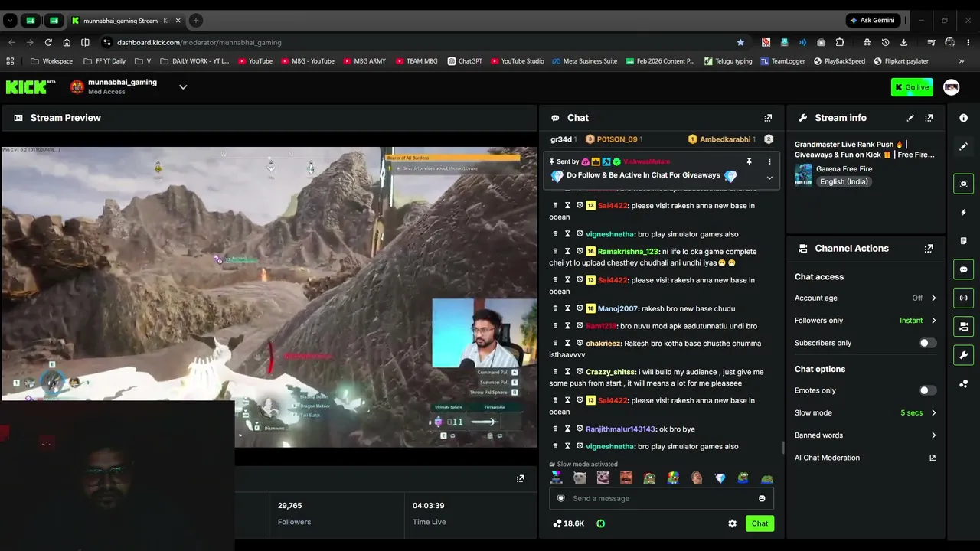
Task: Bookmark this page with the star icon
Action: point(740,42)
